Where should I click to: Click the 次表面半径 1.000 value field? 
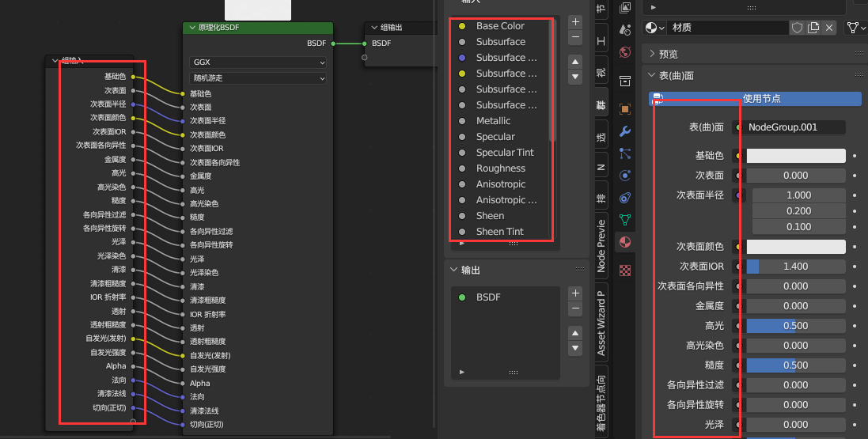[799, 195]
